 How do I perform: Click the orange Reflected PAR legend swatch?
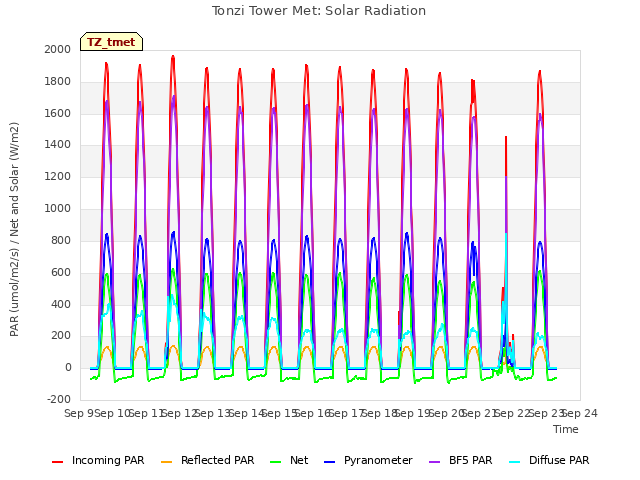pos(167,462)
